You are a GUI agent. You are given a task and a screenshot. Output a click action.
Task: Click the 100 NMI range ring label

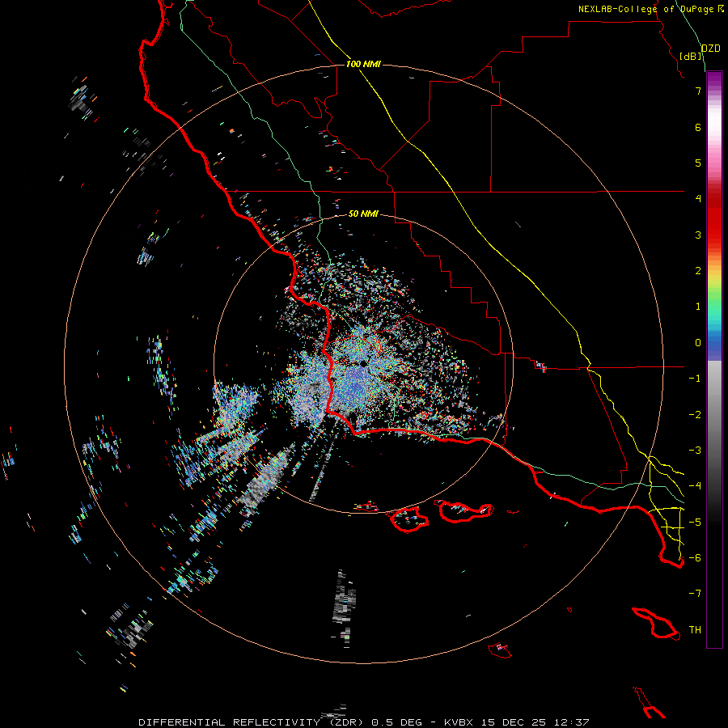pos(363,64)
